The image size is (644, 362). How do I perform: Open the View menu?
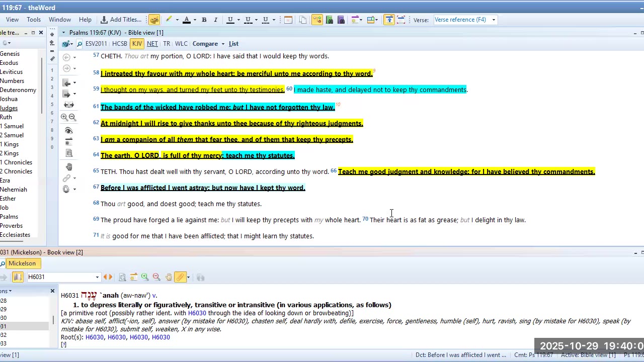coord(12,20)
